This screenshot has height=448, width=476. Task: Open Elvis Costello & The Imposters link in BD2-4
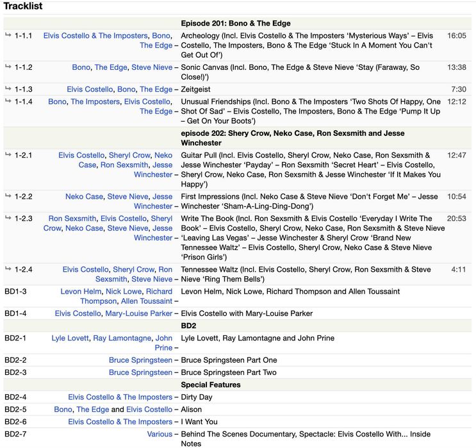[x=120, y=397]
